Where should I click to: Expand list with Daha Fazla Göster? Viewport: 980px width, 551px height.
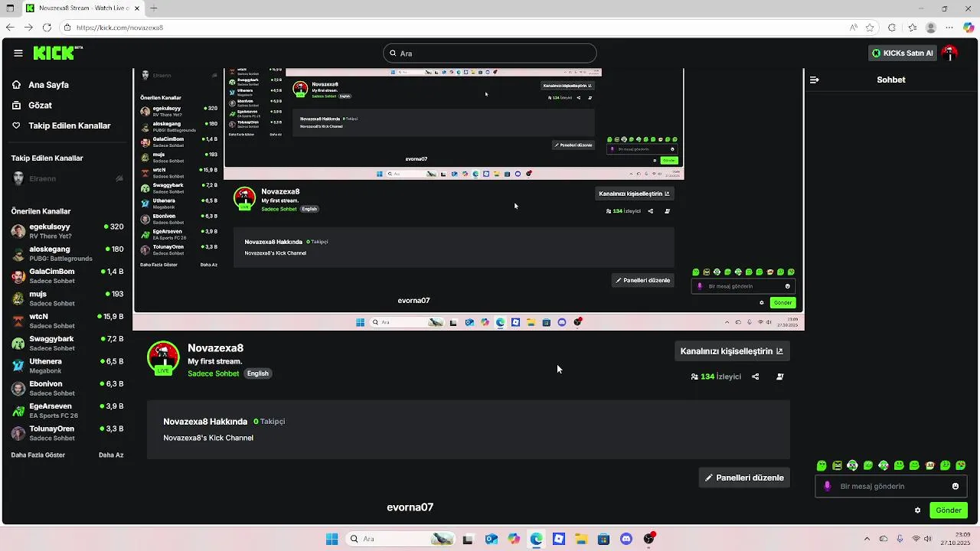click(38, 455)
